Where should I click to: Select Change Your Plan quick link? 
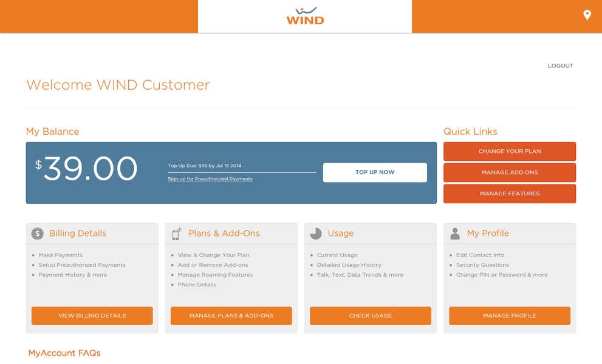coord(510,151)
